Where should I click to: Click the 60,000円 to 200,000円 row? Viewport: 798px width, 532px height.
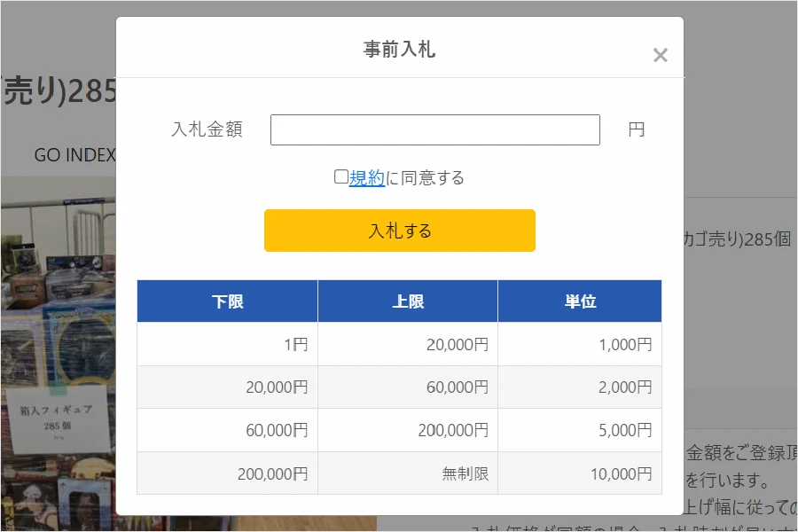[399, 430]
